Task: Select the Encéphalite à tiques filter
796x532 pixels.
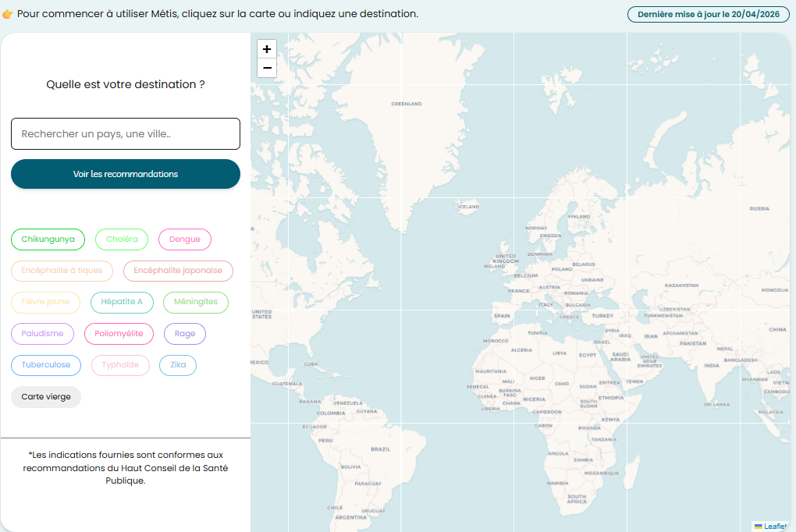Action: 62,271
